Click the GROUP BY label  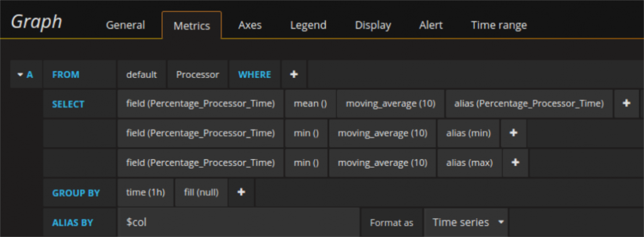point(76,193)
